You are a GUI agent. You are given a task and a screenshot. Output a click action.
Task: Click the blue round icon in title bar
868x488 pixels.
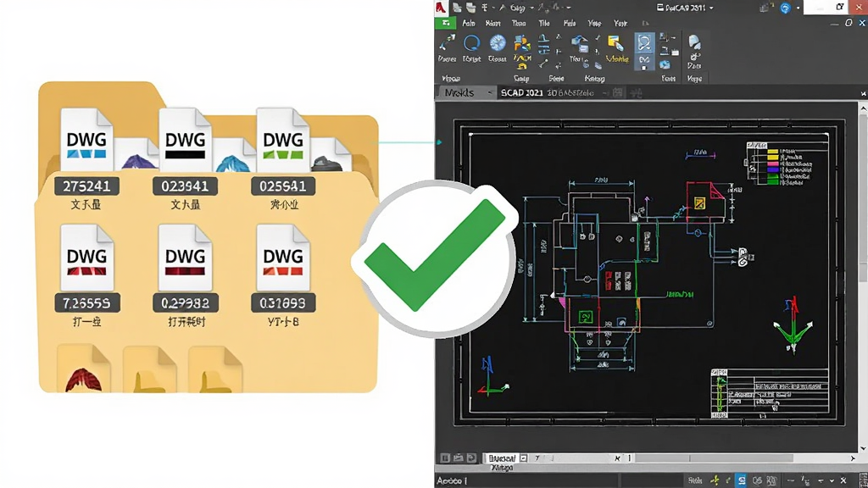click(785, 8)
